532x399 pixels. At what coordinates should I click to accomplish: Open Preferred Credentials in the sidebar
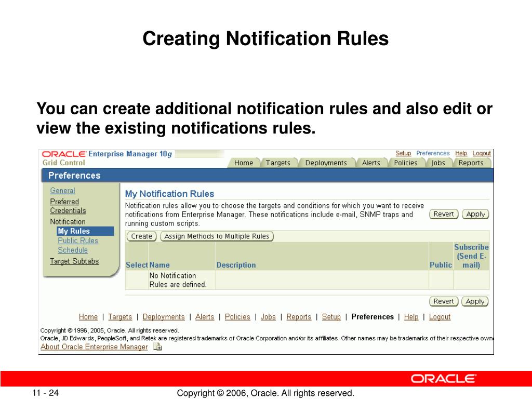point(68,206)
